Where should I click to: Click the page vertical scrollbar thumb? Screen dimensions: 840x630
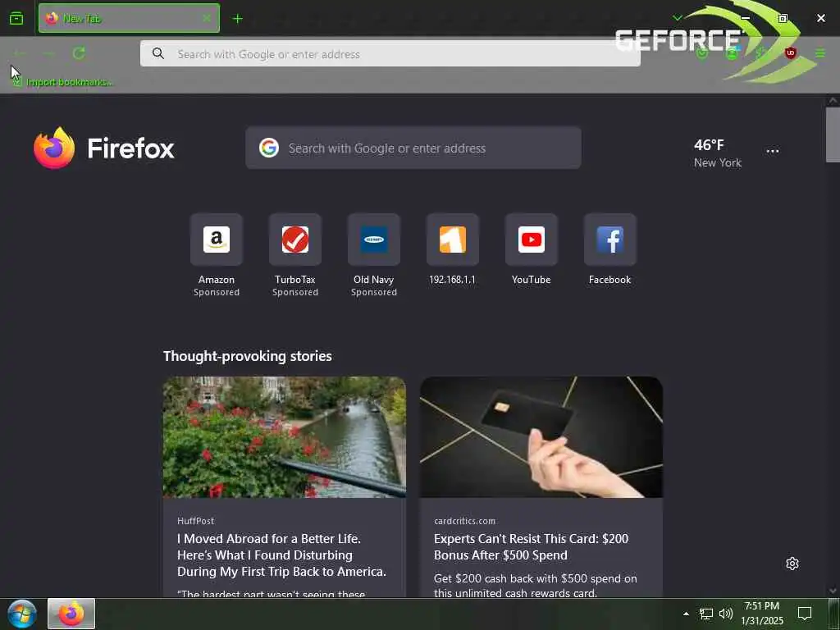pyautogui.click(x=833, y=135)
